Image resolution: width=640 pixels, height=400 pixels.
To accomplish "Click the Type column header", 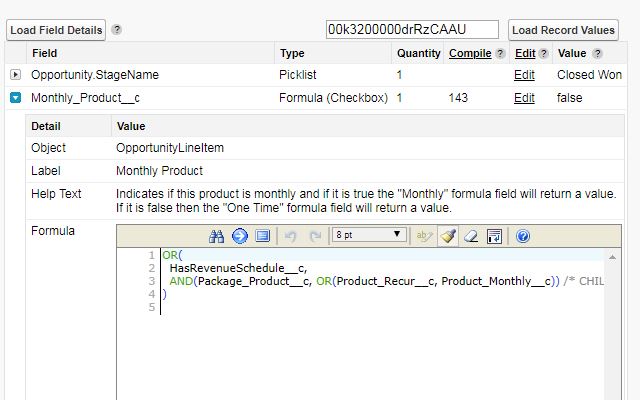I will (x=292, y=53).
